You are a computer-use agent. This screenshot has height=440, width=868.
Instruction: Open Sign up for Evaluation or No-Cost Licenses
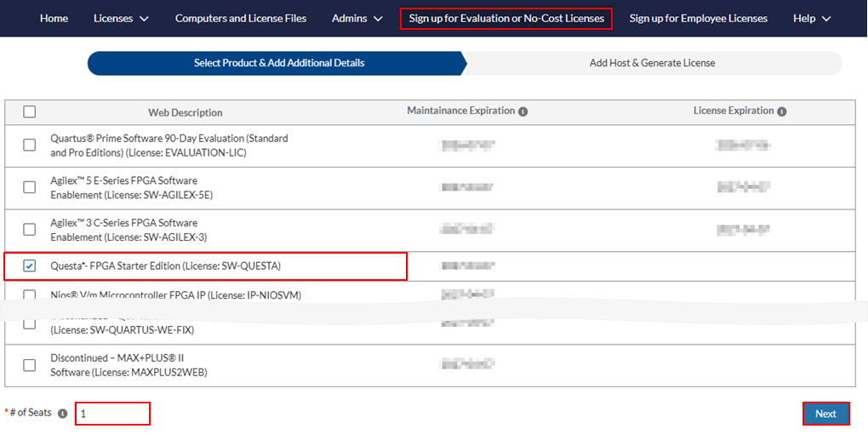coord(506,18)
